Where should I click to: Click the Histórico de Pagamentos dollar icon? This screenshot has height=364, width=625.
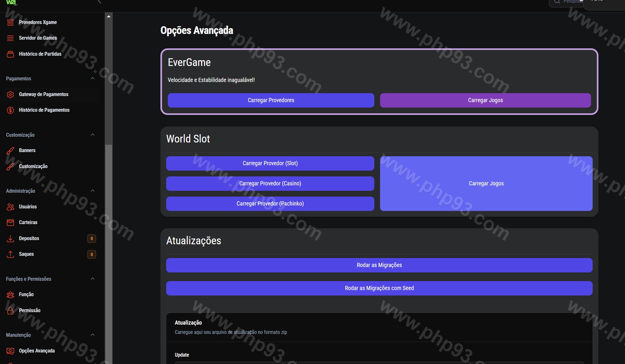pos(10,110)
